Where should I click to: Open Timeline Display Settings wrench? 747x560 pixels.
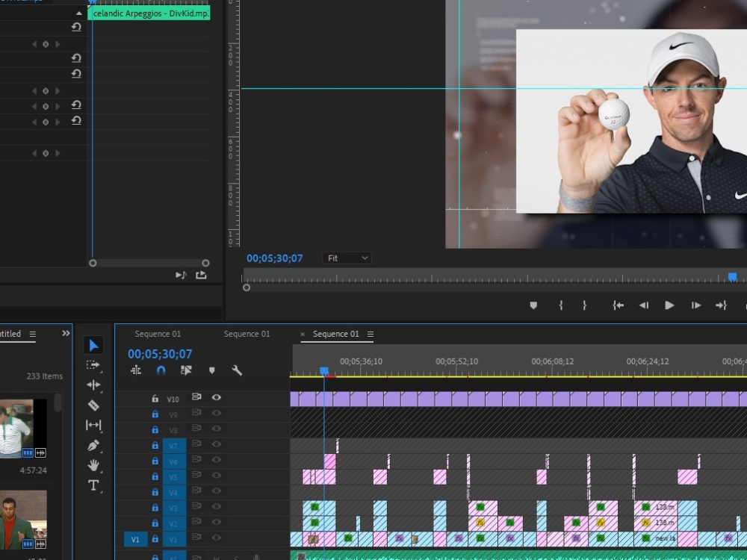pos(237,370)
